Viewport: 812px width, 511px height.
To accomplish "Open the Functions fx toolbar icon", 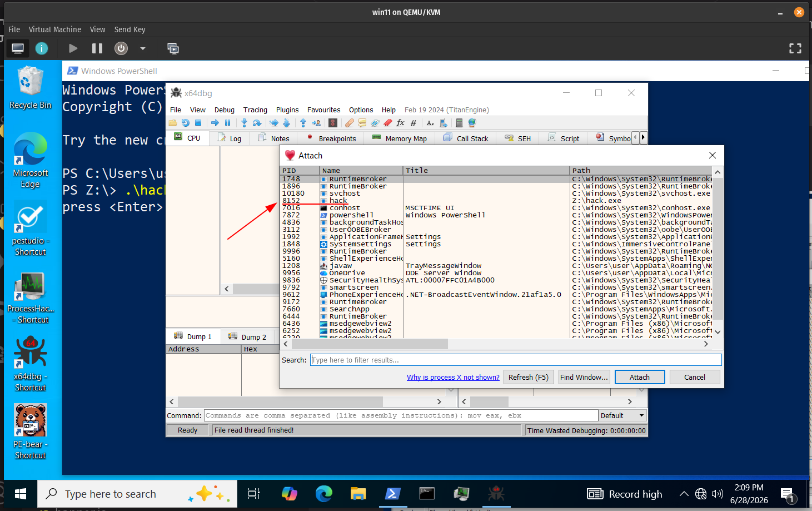I will 400,123.
